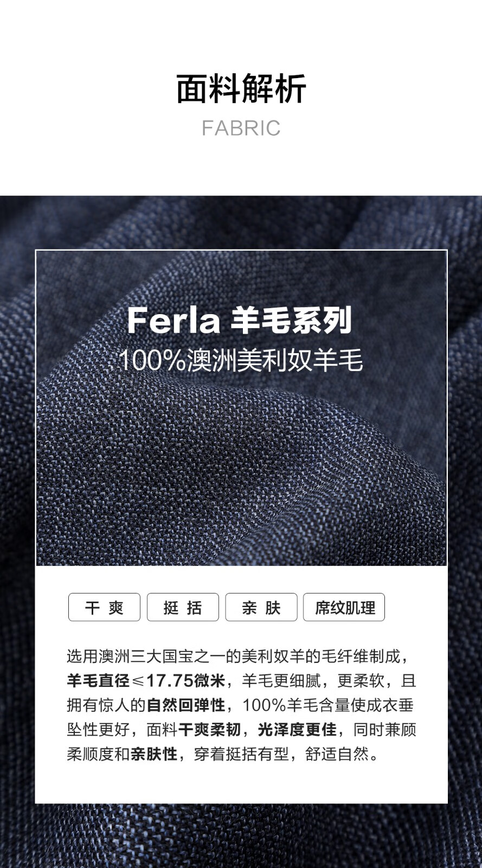Choose the 席纹肌理 feature tag
The image size is (482, 868).
coord(344,607)
